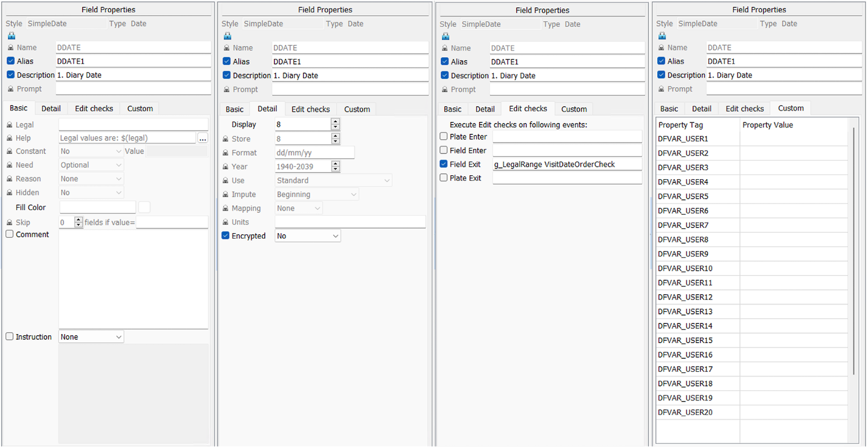
Task: Click the Fill Color swatch box
Action: point(144,207)
